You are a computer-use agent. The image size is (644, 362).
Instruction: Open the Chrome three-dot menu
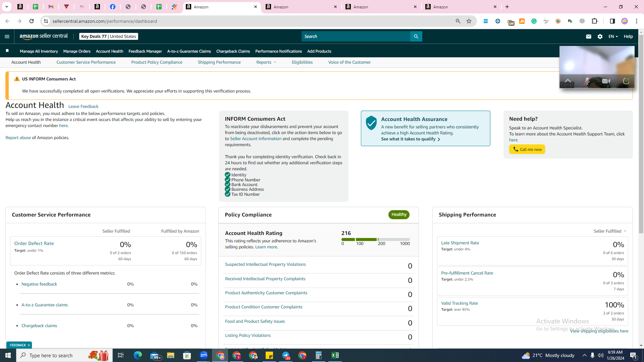(637, 21)
